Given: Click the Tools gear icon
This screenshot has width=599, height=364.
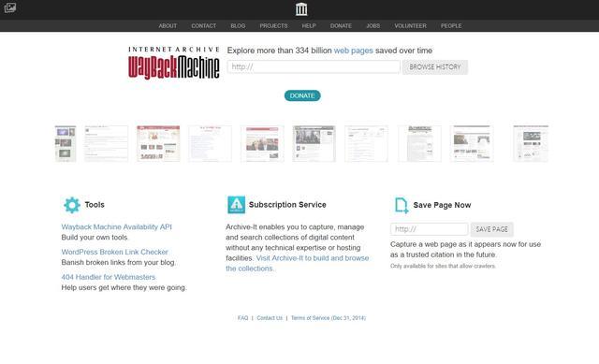Looking at the screenshot, I should pos(72,205).
